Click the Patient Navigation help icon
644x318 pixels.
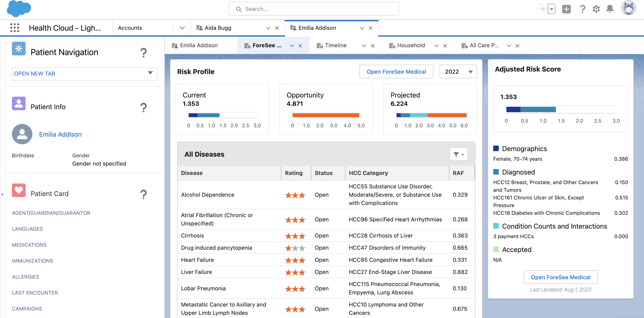tap(143, 52)
